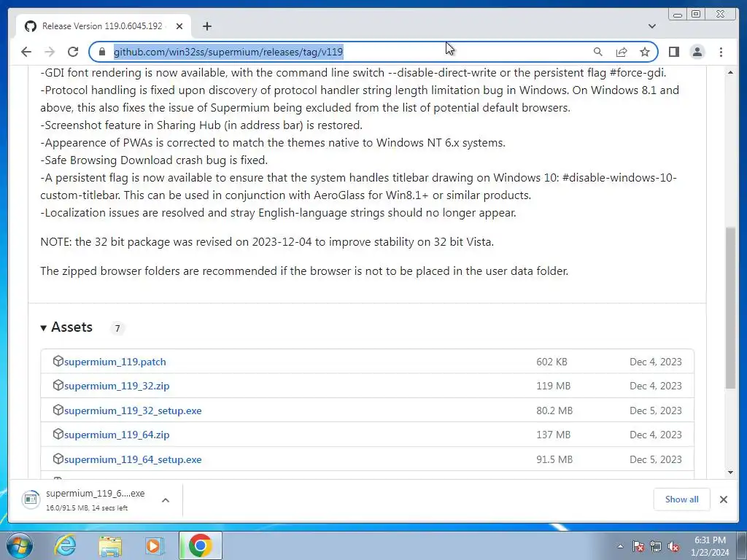Screen dimensions: 747x560
Task: Open download options chevron for supermium exe
Action: 166,500
